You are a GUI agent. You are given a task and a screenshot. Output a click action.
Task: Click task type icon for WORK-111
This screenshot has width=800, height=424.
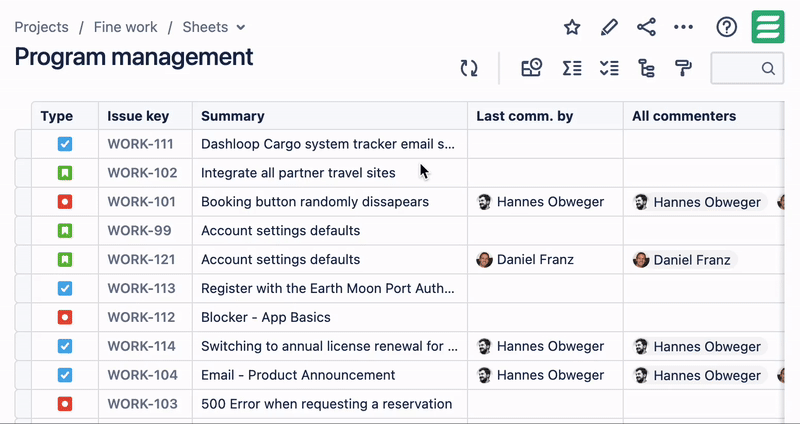click(65, 144)
